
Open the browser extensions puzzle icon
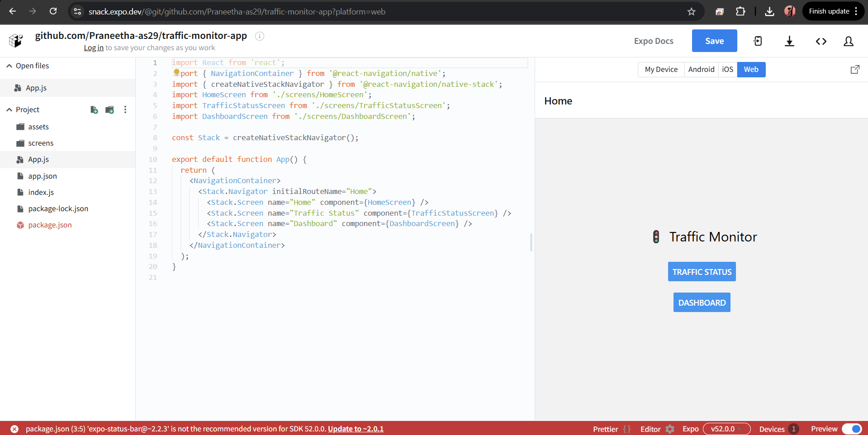tap(740, 11)
